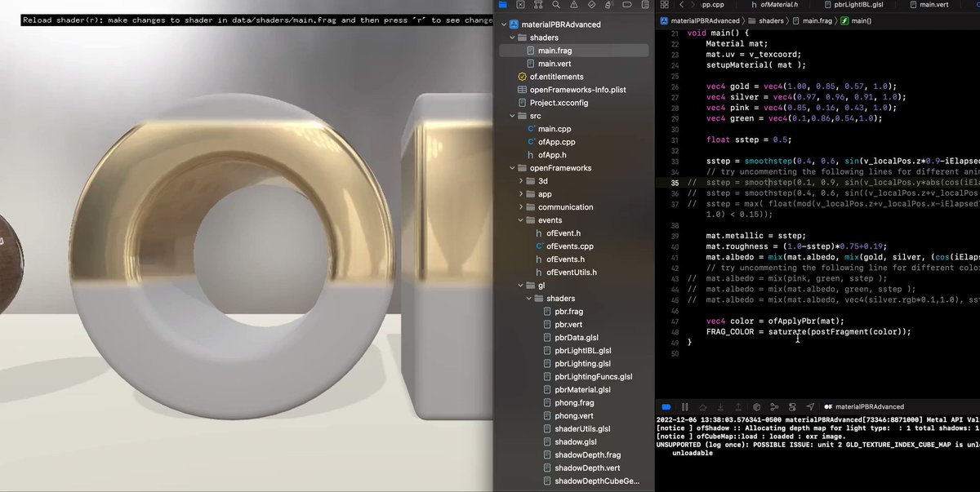Collapse the materialPBRAdvanced project root

pos(504,24)
